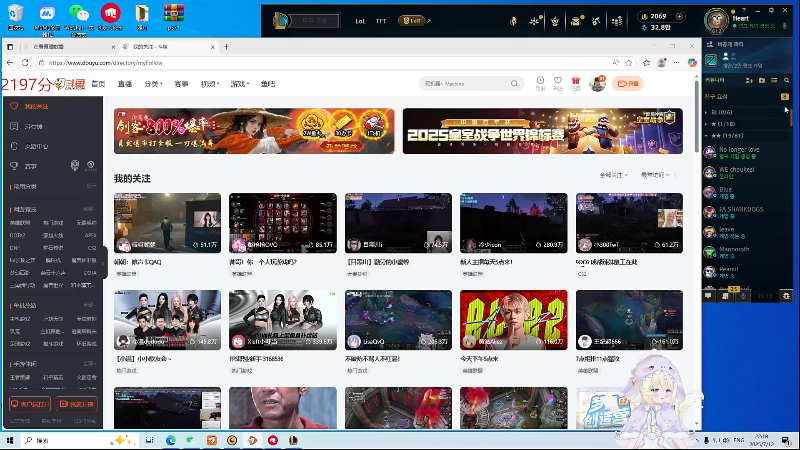Screen dimensions: 800x450
Task: Click the Douyu page vertical scrollbar
Action: point(697,115)
